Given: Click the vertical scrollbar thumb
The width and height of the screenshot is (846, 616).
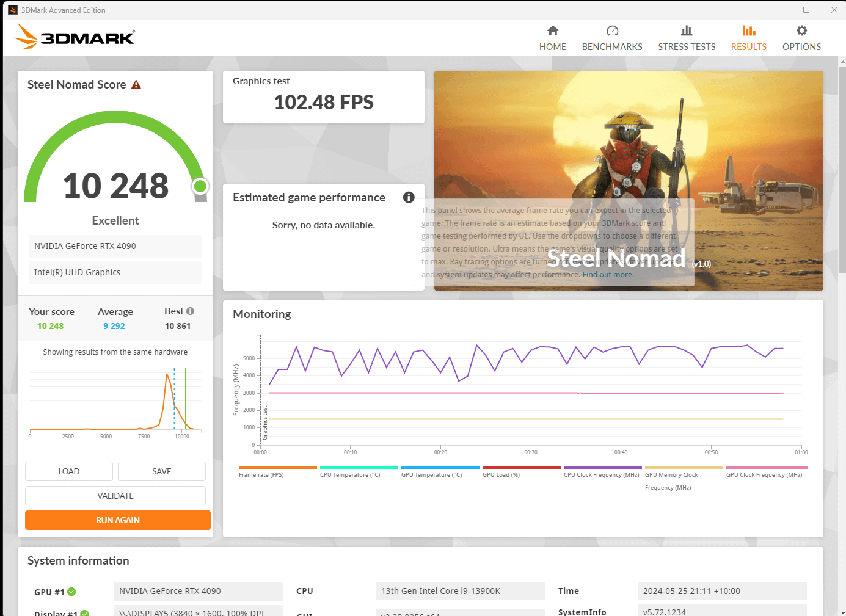Looking at the screenshot, I should tap(842, 169).
